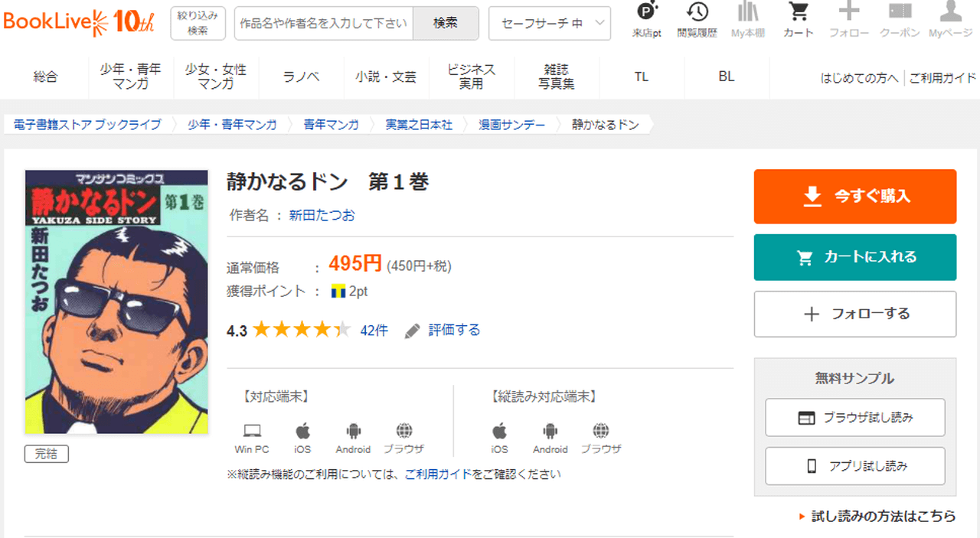Select the 少年・青年マンガ category tab
This screenshot has width=980, height=538.
[131, 77]
